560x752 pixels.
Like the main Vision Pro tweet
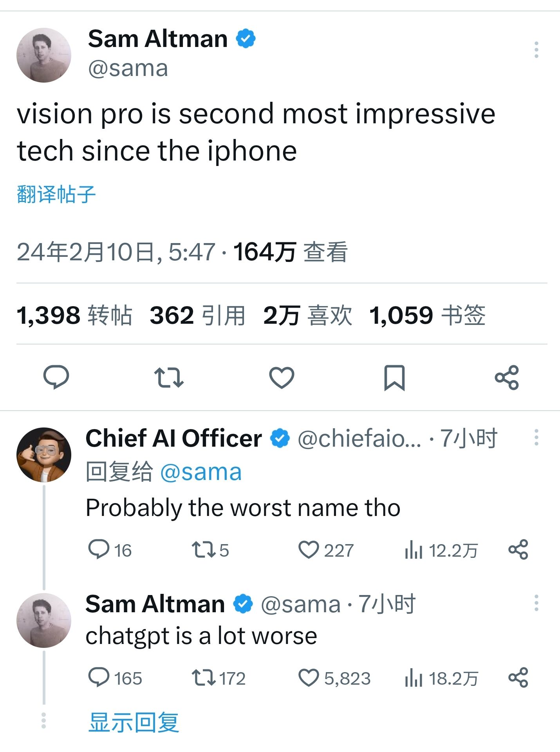282,377
